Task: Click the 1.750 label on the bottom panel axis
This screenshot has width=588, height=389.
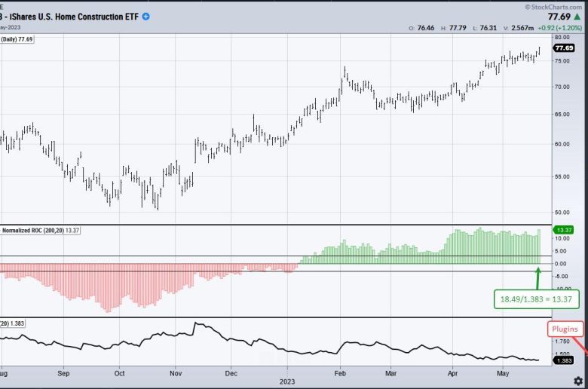Action: [562, 342]
